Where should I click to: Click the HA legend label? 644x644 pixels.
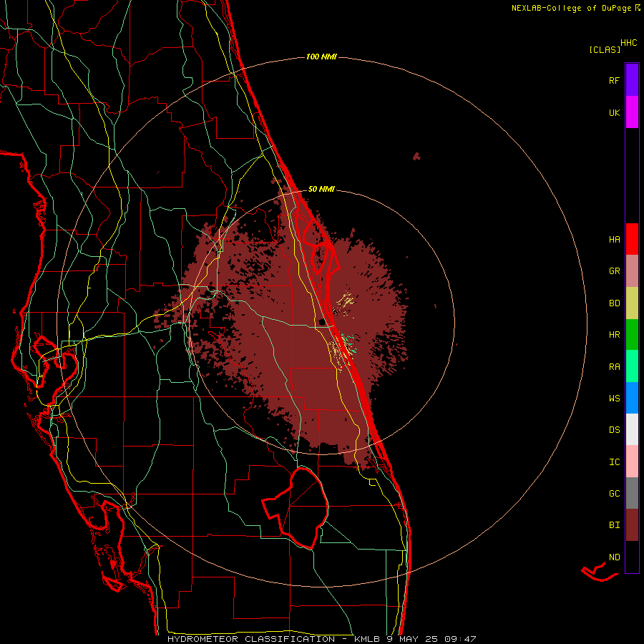tap(614, 239)
